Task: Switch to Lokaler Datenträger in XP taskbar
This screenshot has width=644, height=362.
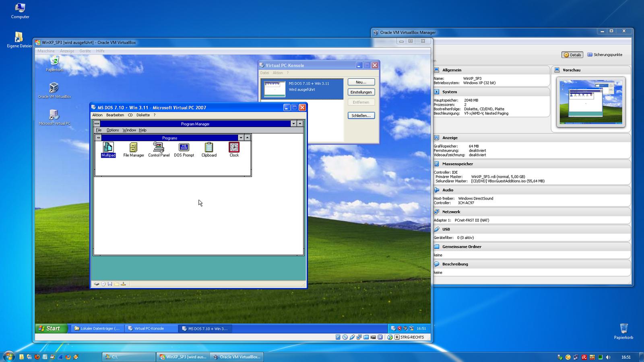Action: 97,329
